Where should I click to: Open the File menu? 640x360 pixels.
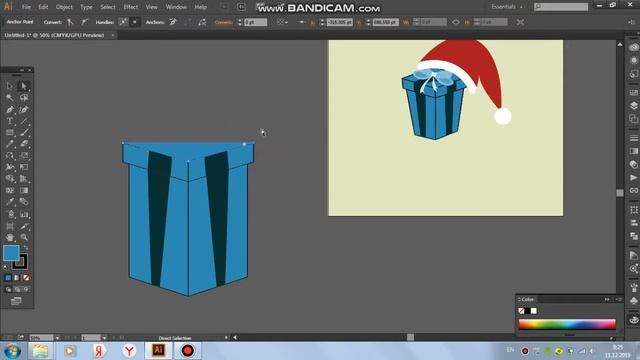coord(26,7)
